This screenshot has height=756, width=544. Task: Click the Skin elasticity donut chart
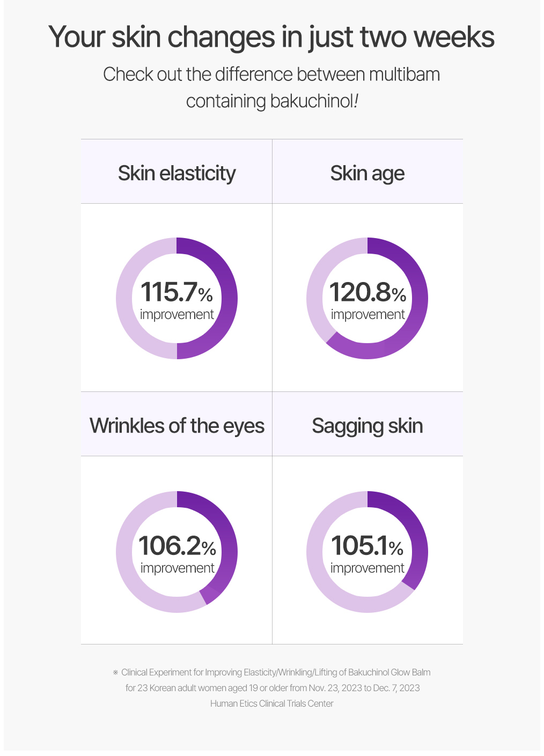coord(177,298)
